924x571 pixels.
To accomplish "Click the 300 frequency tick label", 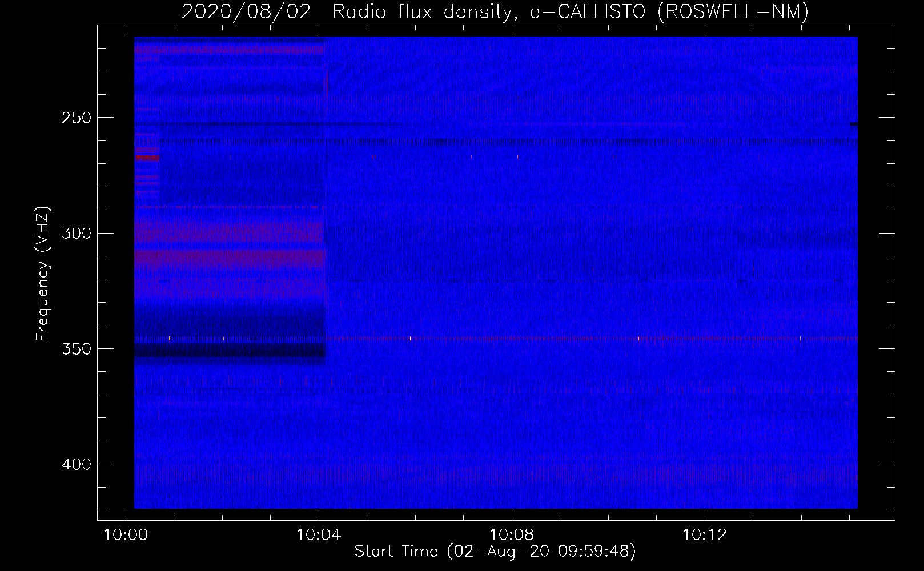I will click(x=77, y=233).
